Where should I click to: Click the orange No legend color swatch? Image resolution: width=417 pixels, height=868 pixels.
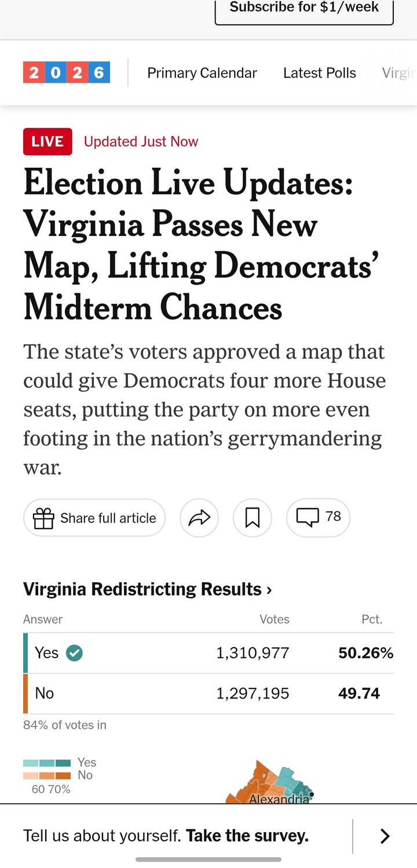tap(47, 775)
